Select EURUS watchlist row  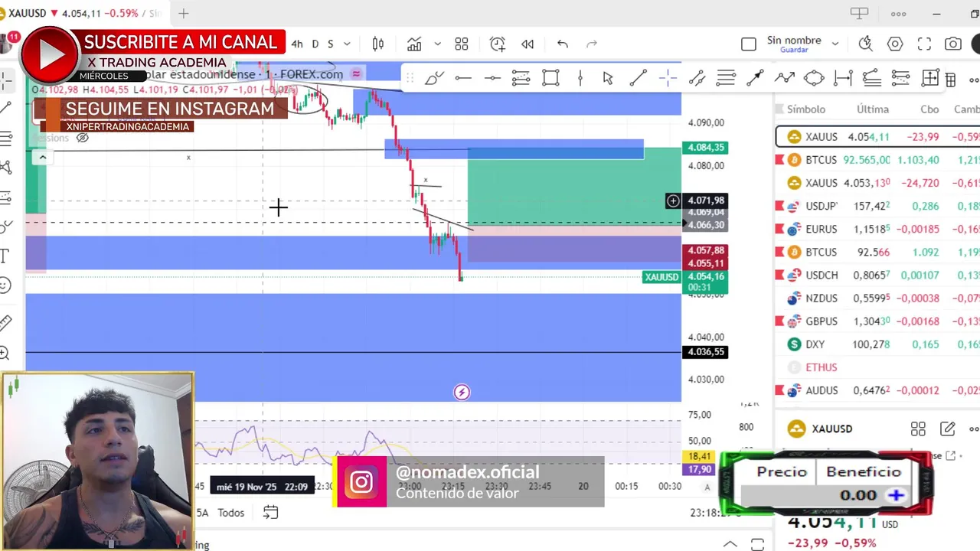tap(877, 229)
